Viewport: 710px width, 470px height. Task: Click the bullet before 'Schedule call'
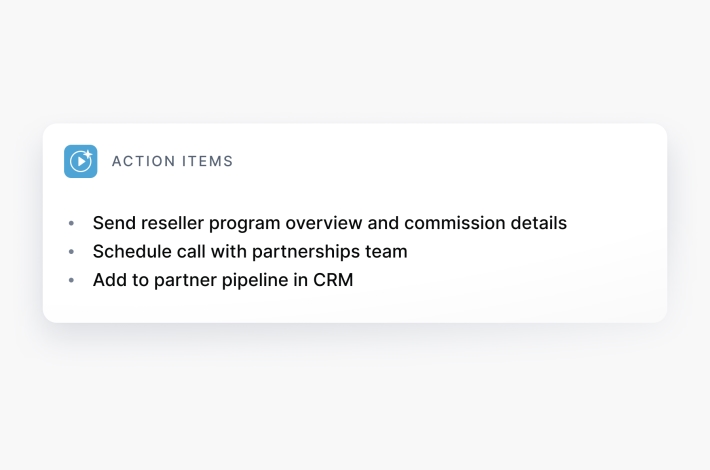[x=72, y=252]
